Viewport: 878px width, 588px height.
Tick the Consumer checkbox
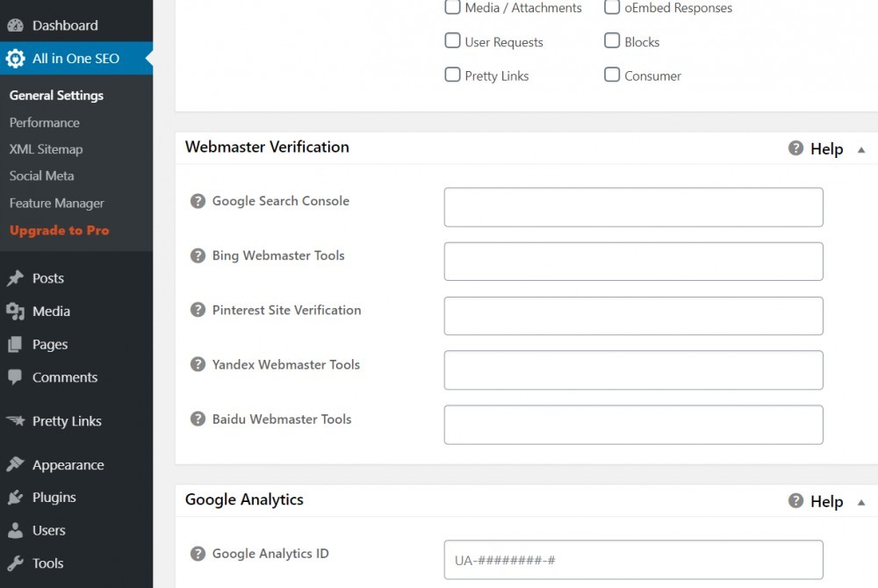[x=612, y=75]
